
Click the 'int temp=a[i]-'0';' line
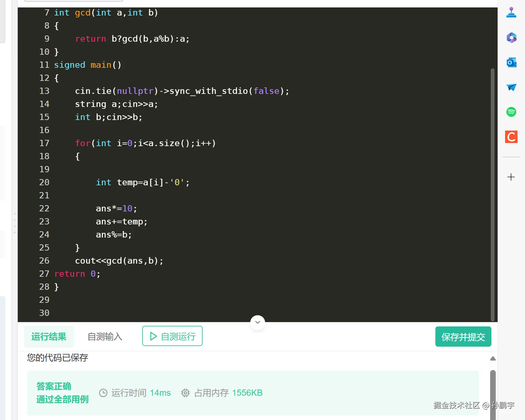pyautogui.click(x=143, y=182)
